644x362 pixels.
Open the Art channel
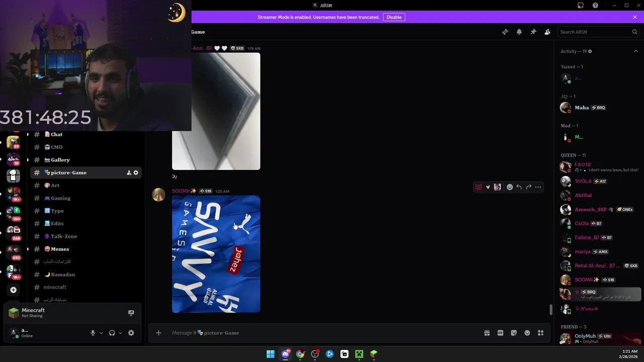pyautogui.click(x=86, y=186)
